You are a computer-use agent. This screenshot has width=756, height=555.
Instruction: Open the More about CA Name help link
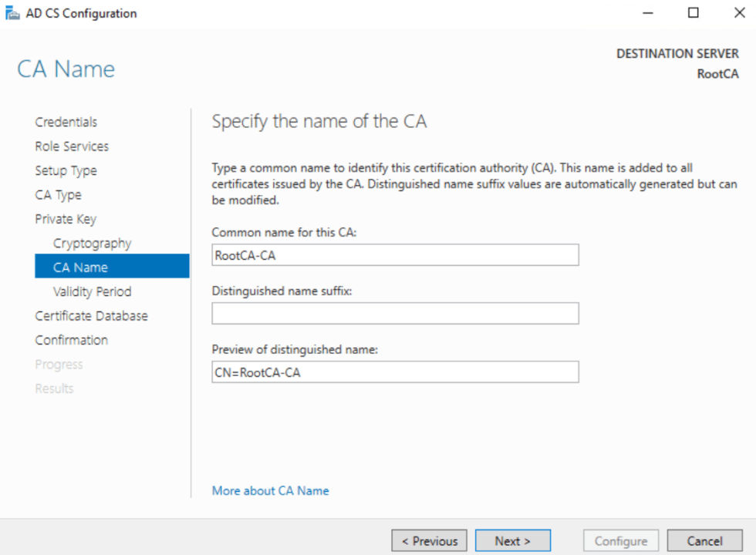[270, 490]
